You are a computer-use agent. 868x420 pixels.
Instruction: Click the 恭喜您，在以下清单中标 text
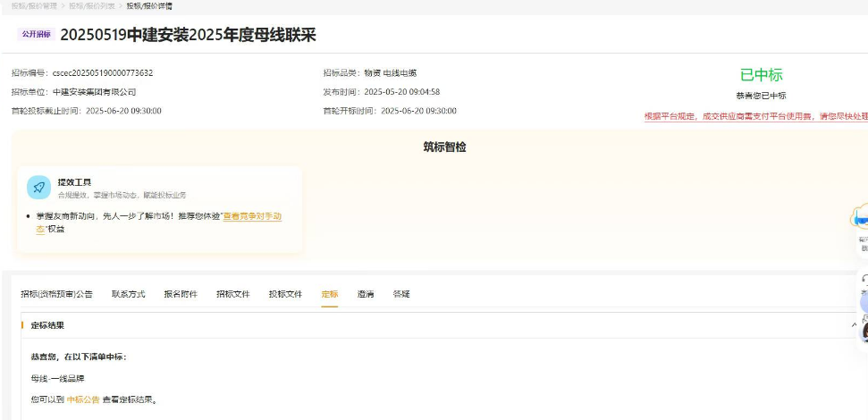79,357
